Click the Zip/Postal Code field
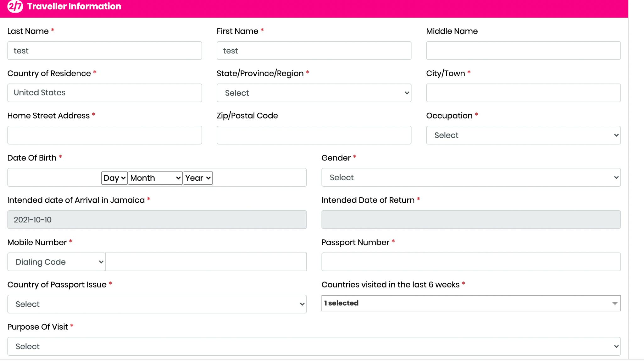The image size is (644, 361). pos(314,135)
